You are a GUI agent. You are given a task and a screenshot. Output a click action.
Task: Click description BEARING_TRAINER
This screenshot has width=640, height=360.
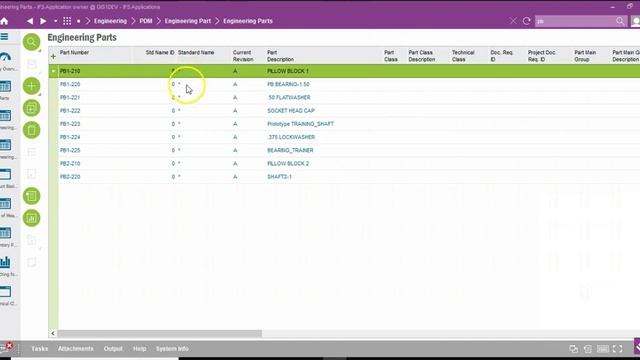(290, 150)
